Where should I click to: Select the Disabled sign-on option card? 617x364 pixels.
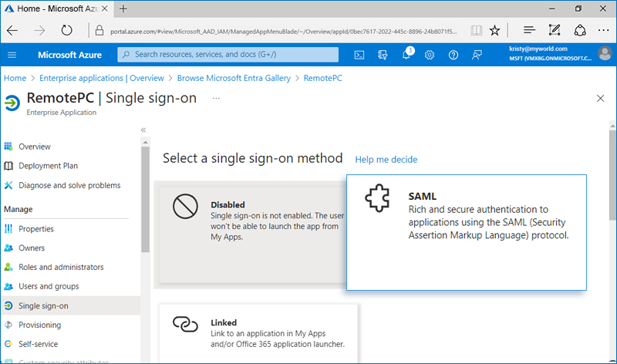click(x=251, y=232)
